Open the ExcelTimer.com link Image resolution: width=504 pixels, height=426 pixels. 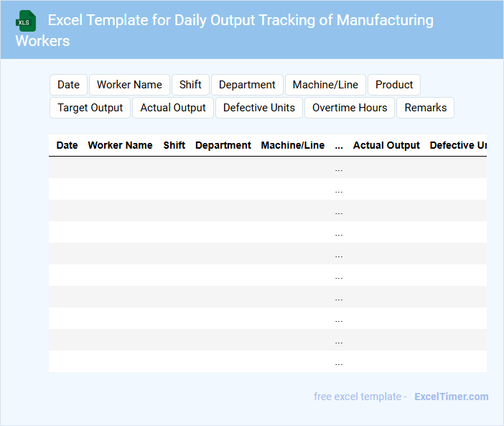point(451,397)
